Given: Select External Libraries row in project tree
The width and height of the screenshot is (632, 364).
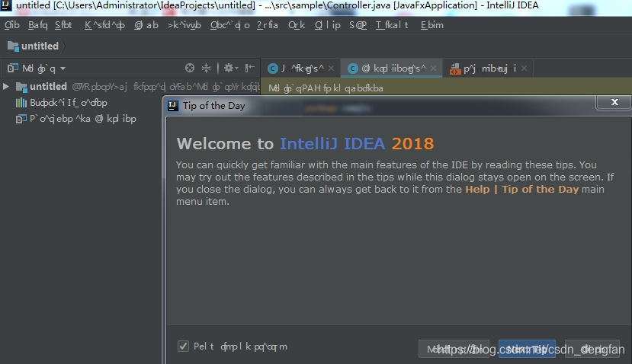Looking at the screenshot, I should click(x=69, y=103).
